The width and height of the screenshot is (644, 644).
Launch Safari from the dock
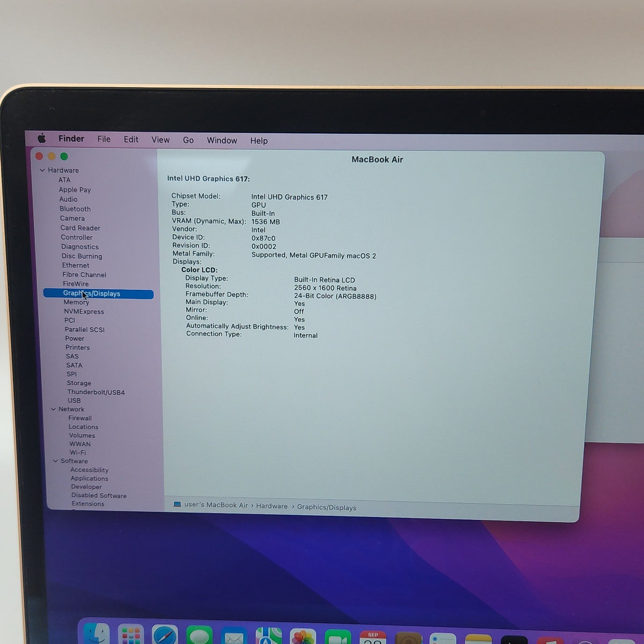pos(165,634)
